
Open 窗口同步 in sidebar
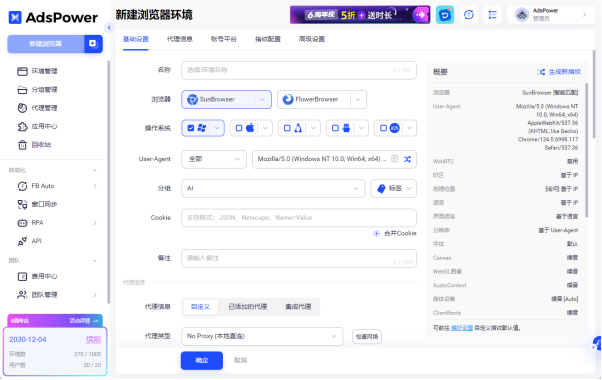44,204
